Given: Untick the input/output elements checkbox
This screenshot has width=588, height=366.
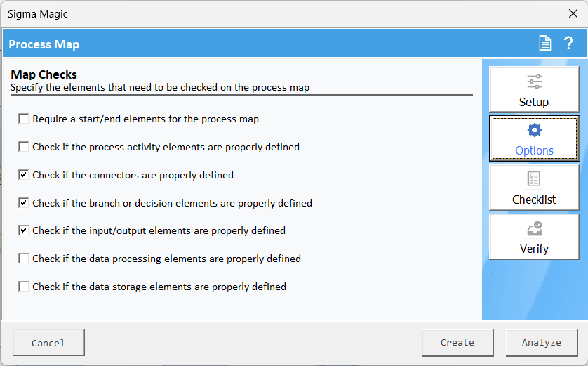Looking at the screenshot, I should pos(24,230).
